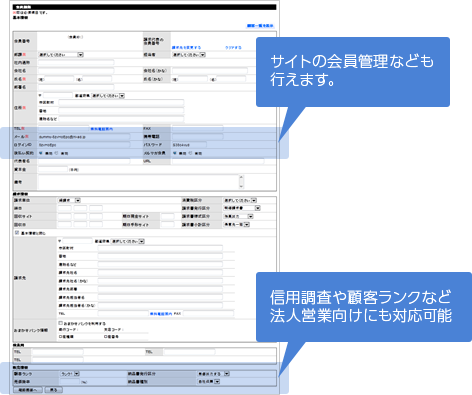Select the first radio option for メルマガ
This screenshot has height=395, width=472.
pos(174,153)
